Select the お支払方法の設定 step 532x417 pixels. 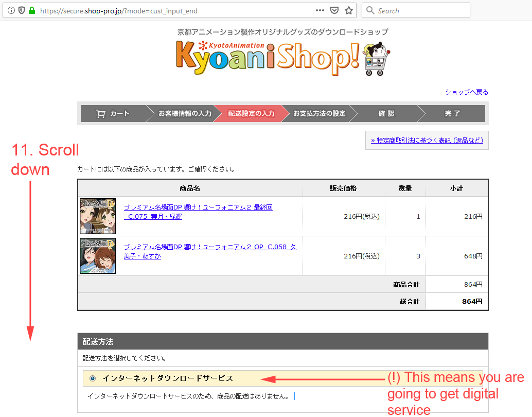click(x=319, y=113)
